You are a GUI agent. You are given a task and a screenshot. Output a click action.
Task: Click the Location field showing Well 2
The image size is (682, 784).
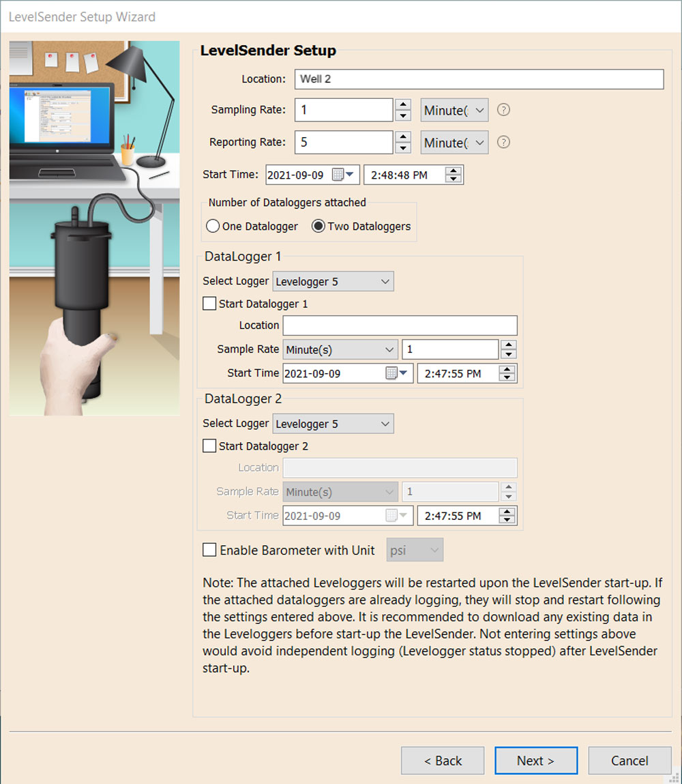(x=477, y=79)
